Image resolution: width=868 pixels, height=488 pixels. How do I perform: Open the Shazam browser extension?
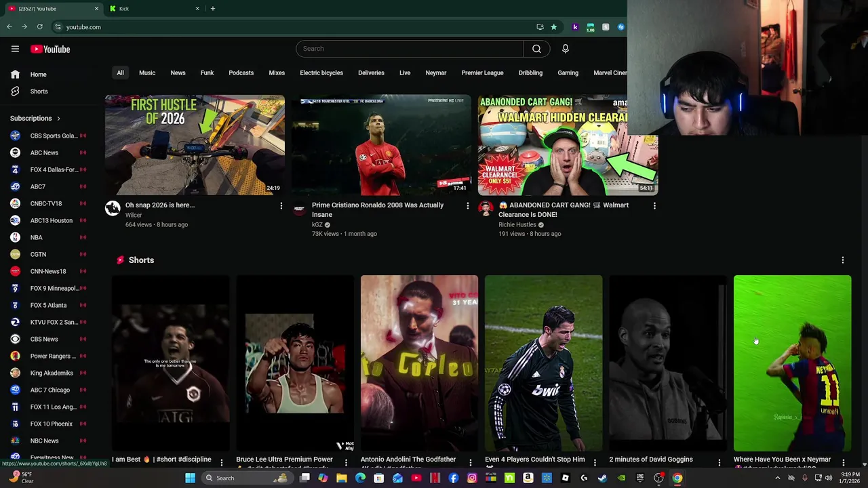621,27
